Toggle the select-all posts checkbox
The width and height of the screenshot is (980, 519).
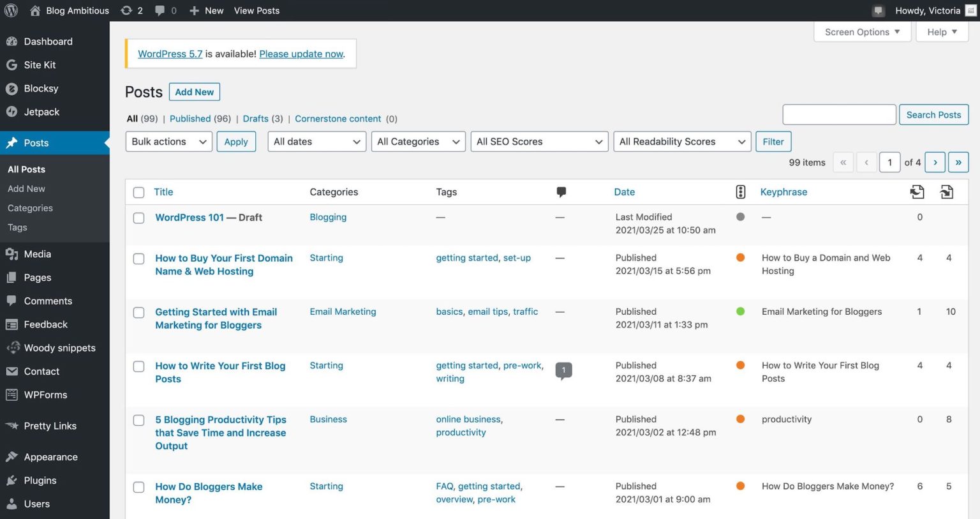tap(138, 192)
